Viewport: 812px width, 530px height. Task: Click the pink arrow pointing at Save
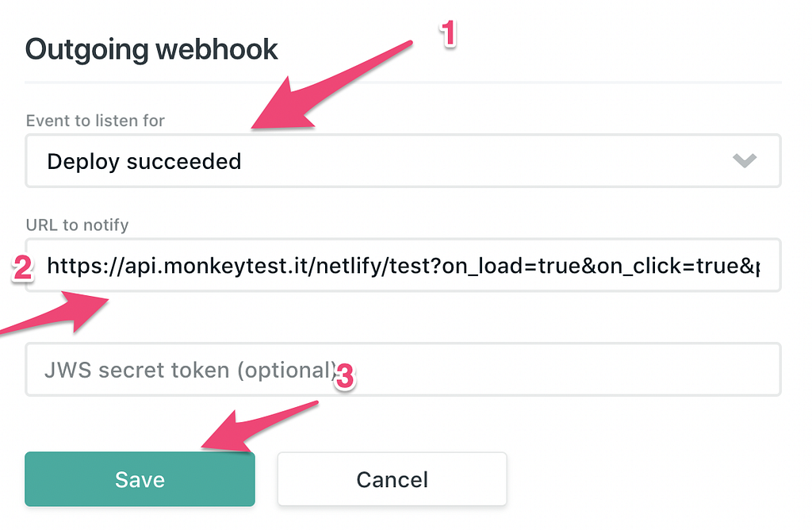coord(254,428)
